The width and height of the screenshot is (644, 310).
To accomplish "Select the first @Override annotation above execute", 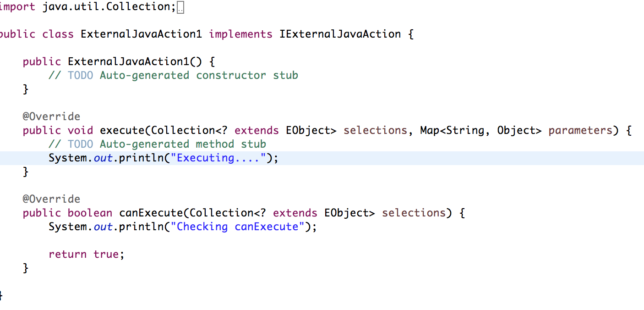I will [51, 116].
